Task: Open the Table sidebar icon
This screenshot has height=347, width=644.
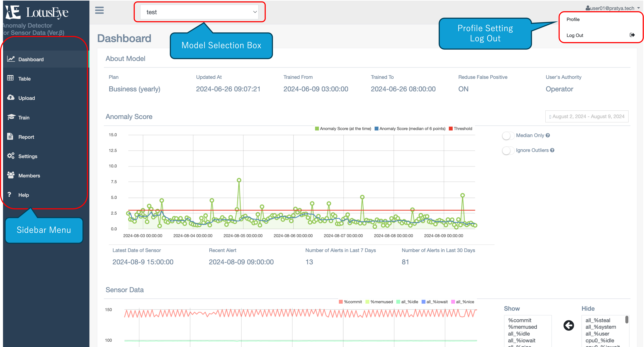Action: 10,78
